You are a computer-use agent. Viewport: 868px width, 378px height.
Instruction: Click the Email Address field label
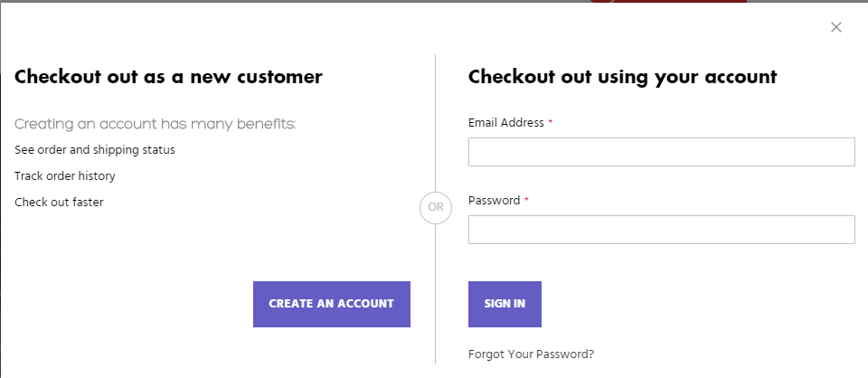(506, 123)
